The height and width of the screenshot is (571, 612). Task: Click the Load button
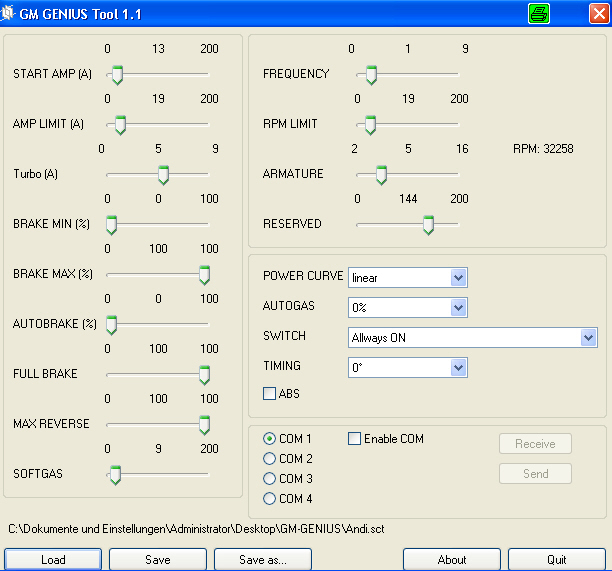click(53, 560)
